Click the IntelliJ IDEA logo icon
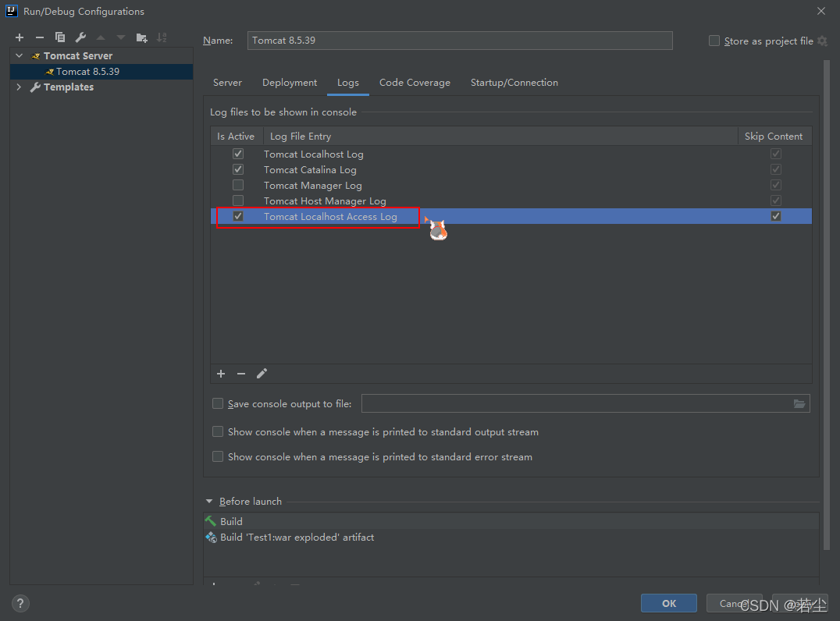840x621 pixels. (x=11, y=11)
